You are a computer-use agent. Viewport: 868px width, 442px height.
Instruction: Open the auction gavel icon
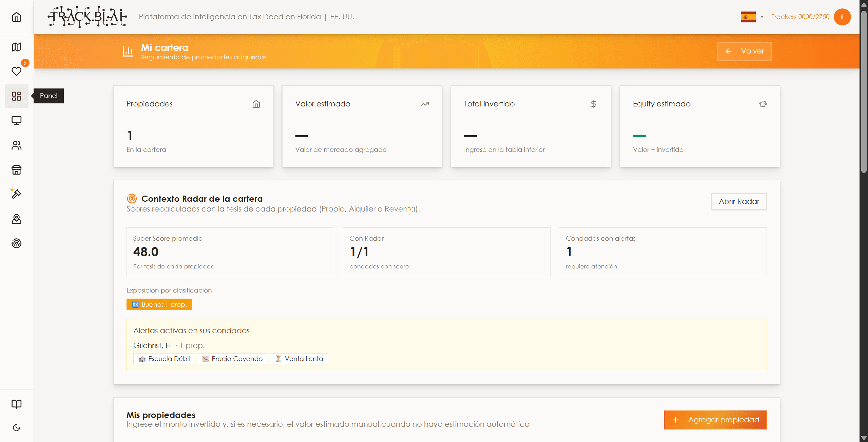click(x=16, y=194)
